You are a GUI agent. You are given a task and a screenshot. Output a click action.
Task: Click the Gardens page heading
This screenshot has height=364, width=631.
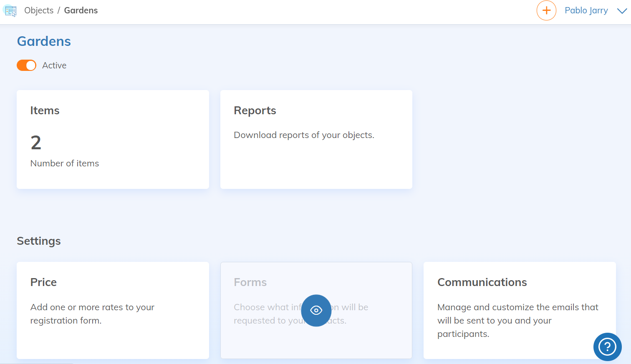pos(44,41)
